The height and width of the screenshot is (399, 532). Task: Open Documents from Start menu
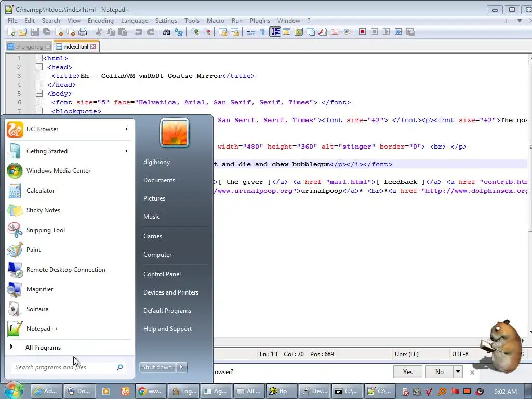[159, 180]
